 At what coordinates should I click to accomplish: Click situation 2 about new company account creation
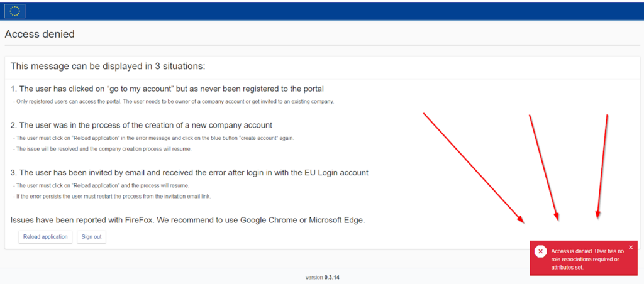click(x=142, y=125)
